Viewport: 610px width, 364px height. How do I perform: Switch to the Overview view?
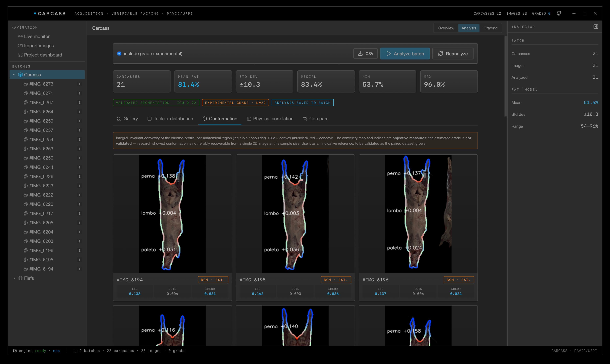pos(446,28)
